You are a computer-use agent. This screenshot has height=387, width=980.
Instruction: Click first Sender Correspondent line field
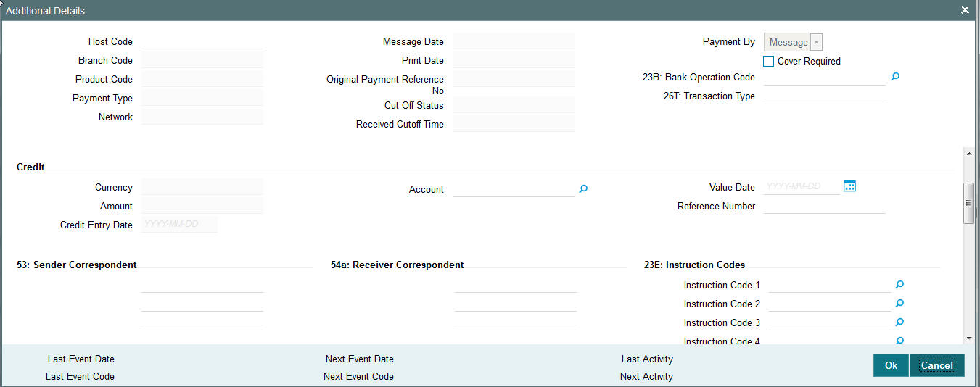click(202, 285)
